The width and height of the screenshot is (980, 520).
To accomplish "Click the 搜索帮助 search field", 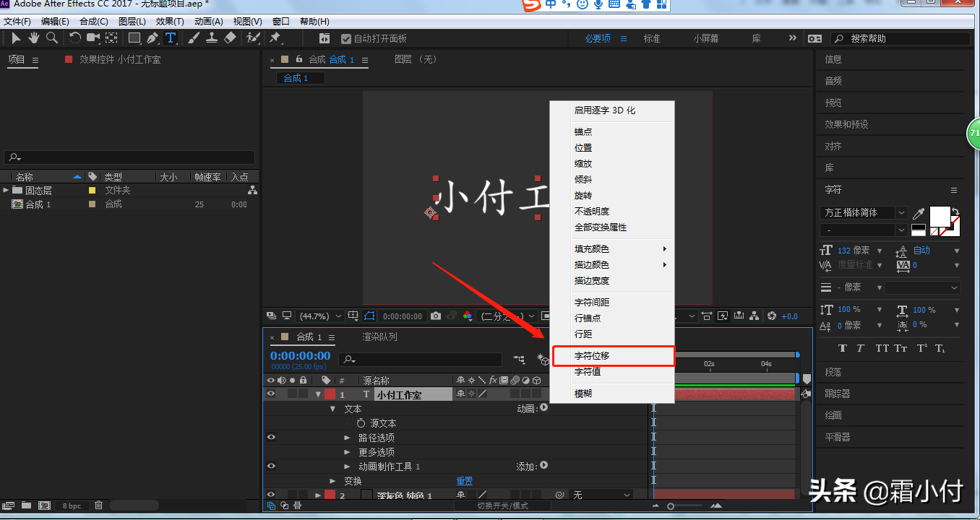I will tap(896, 39).
